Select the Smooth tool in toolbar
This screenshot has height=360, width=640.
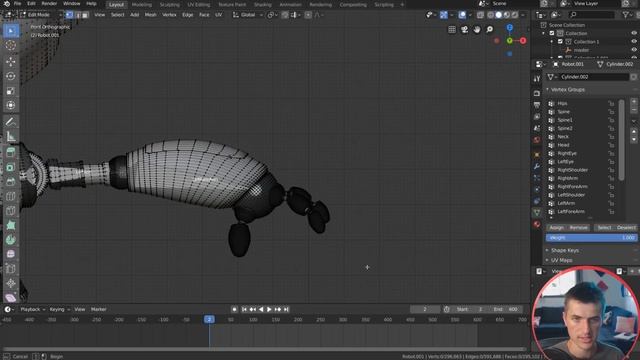tap(11, 254)
